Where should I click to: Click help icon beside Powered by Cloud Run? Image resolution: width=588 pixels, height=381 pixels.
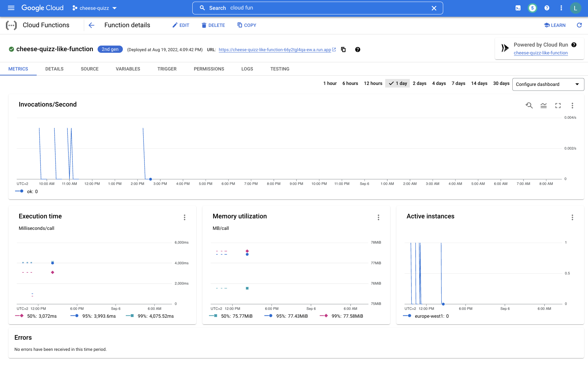coord(574,45)
